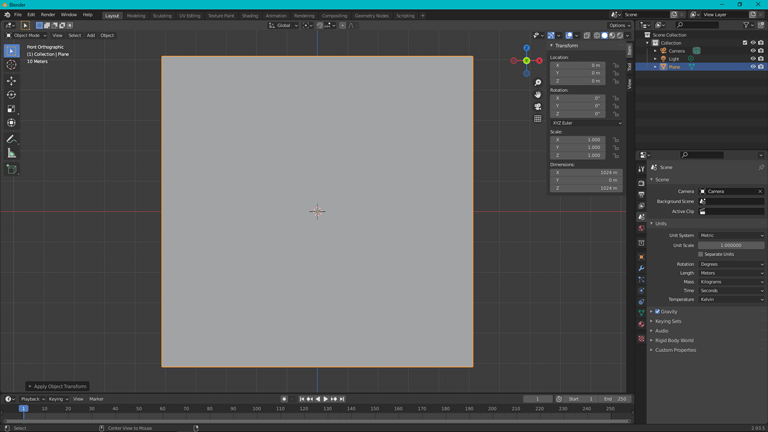Image resolution: width=768 pixels, height=432 pixels.
Task: Enable Separate Units checkbox
Action: click(700, 254)
